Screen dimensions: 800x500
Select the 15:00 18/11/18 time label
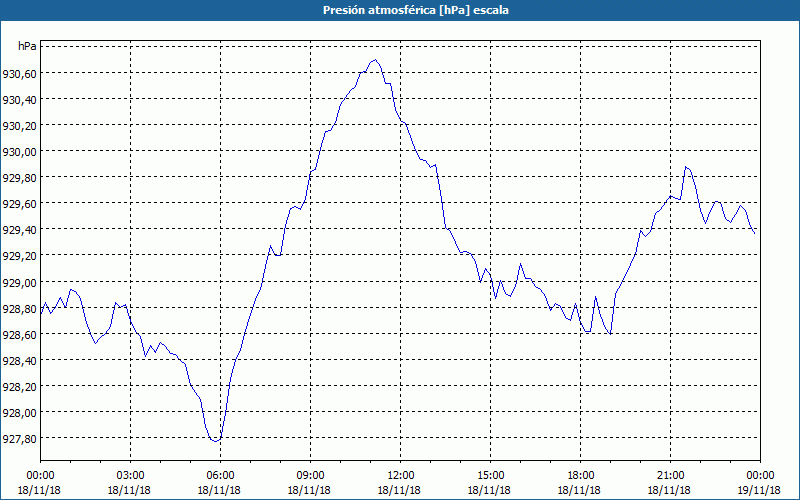point(490,483)
